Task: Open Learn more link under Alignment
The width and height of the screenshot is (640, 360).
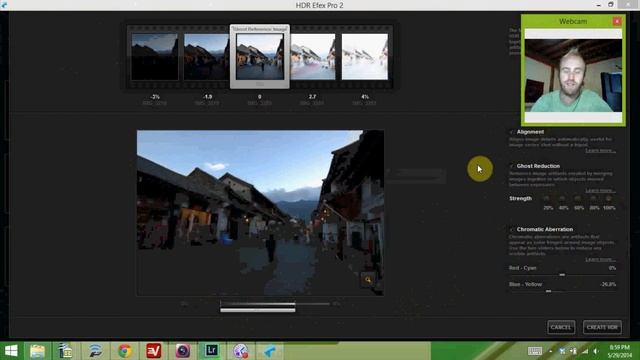Action: point(600,151)
